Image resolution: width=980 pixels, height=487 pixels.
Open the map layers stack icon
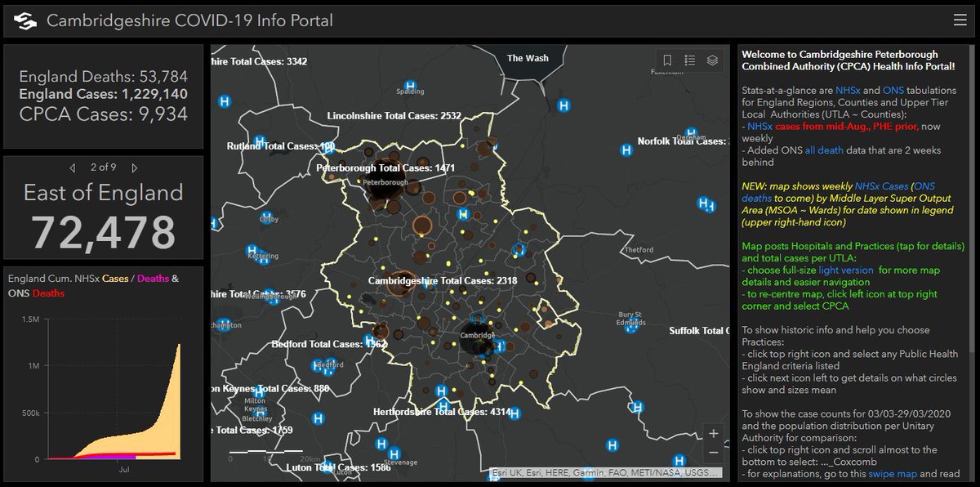pos(712,60)
